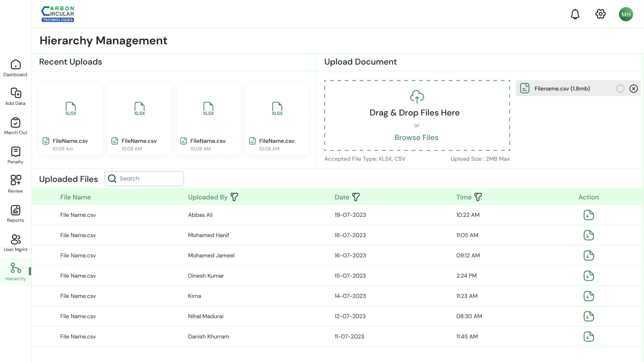Screen dimensions: 644x362
Task: Open the notifications bell icon
Action: (x=575, y=14)
